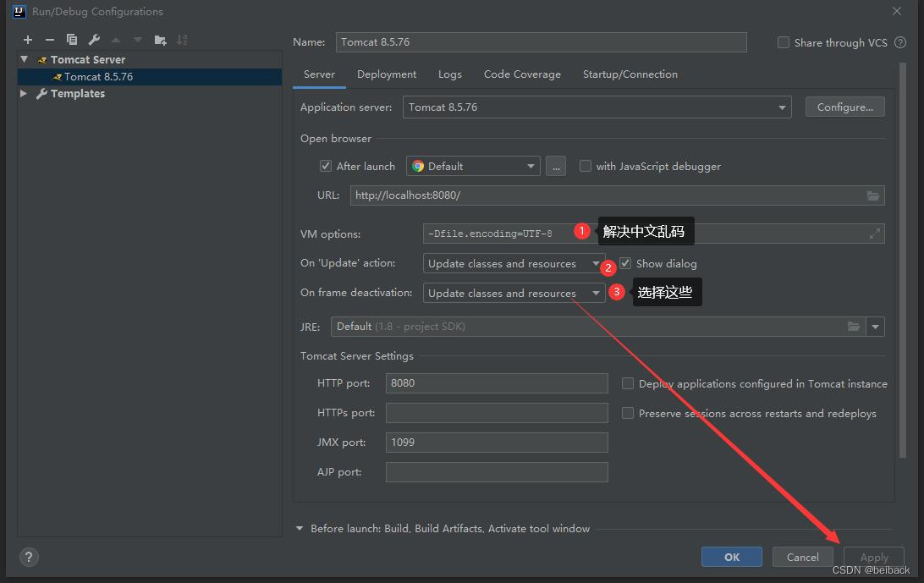Collapse Tomcat Server tree node
Screen dimensions: 924x583
pos(25,59)
